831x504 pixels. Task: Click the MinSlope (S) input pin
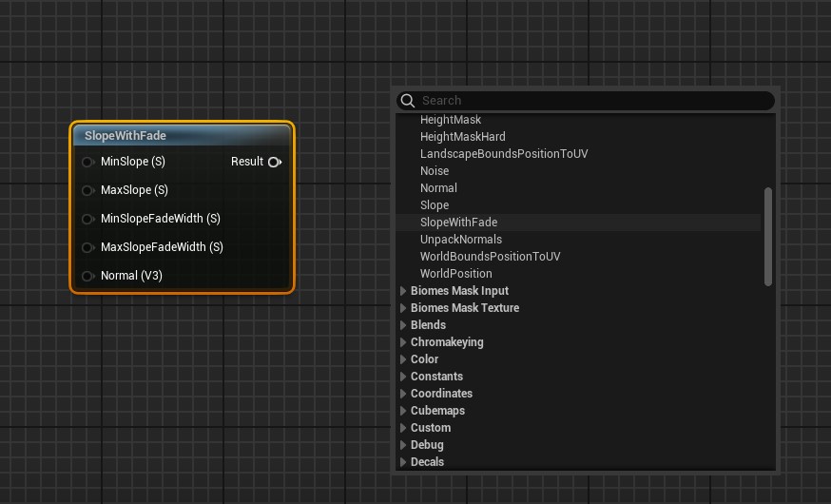click(x=87, y=162)
